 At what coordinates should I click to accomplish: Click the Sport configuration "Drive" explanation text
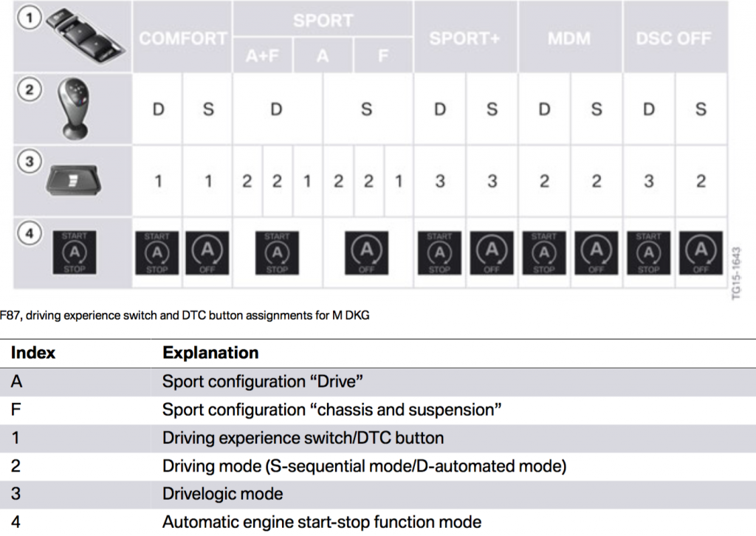point(264,382)
